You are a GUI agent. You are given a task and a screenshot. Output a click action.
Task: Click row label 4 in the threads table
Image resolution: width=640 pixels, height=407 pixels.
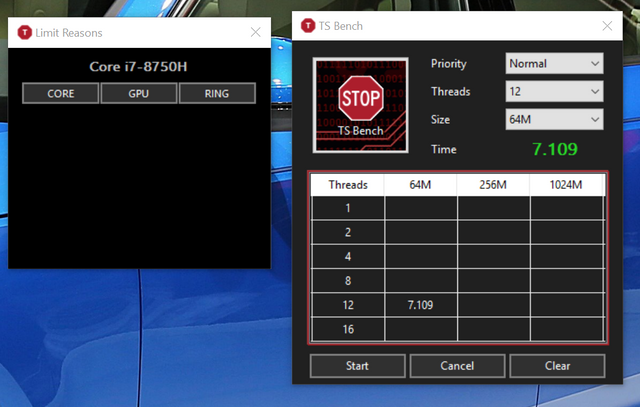pyautogui.click(x=348, y=256)
